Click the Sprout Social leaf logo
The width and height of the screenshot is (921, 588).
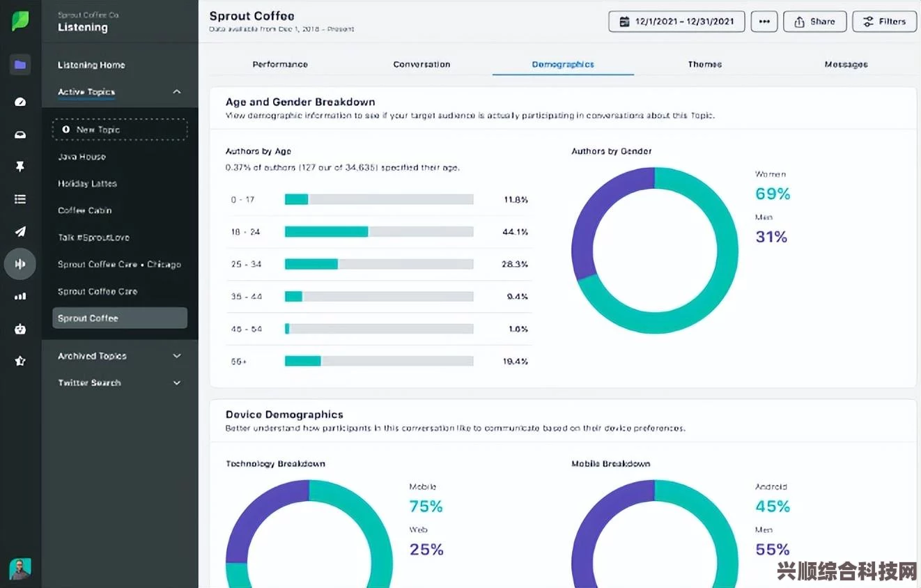pyautogui.click(x=20, y=21)
